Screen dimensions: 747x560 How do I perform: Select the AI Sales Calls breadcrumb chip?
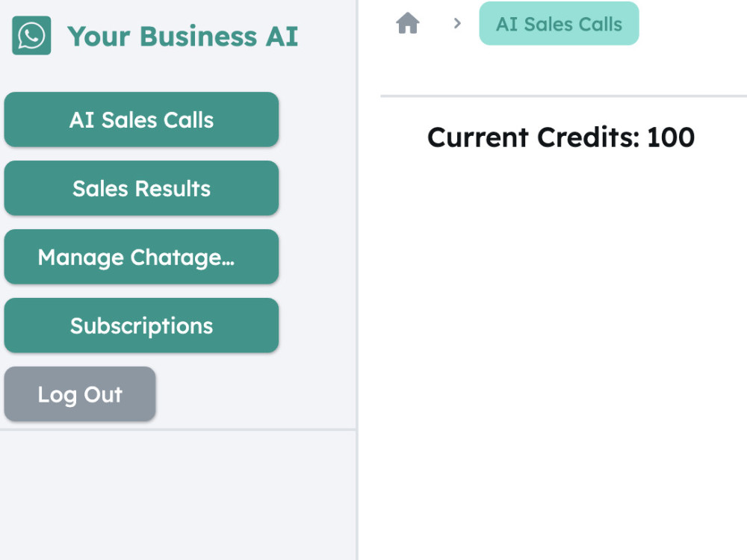coord(559,23)
